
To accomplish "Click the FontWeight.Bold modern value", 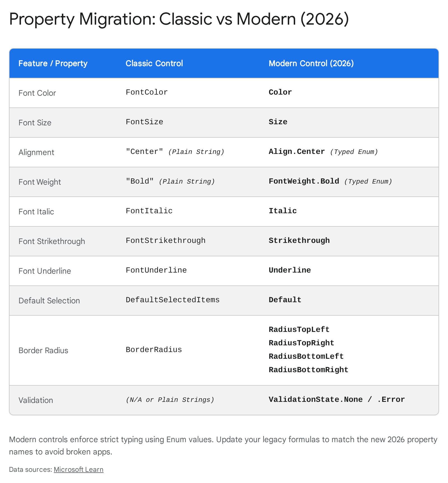I will (x=304, y=181).
